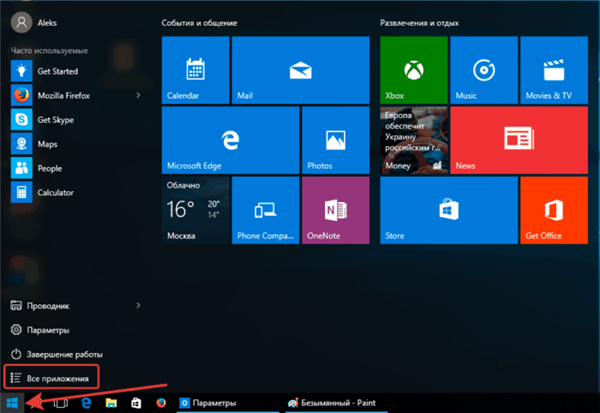This screenshot has height=413, width=600.
Task: Click the События и общение group header
Action: click(199, 23)
